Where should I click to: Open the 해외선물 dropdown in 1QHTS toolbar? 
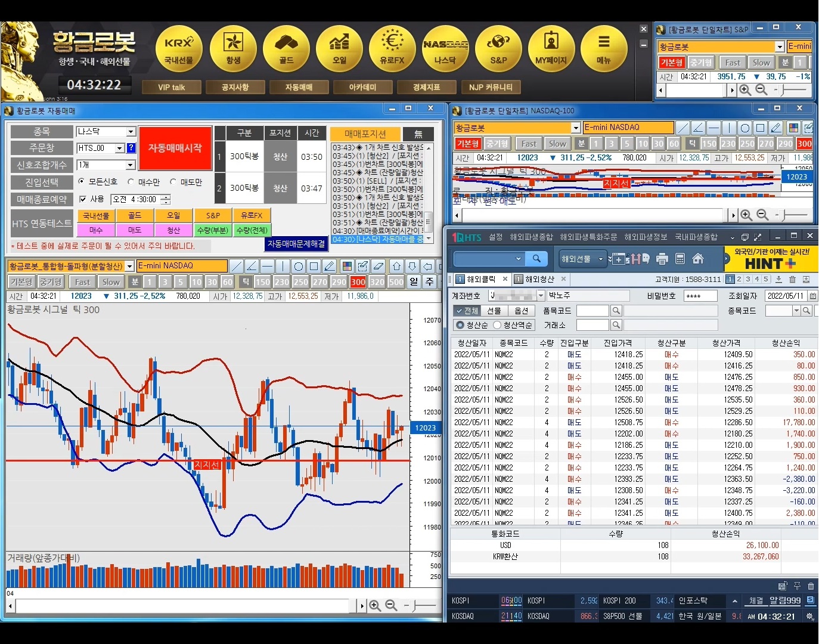click(x=583, y=259)
